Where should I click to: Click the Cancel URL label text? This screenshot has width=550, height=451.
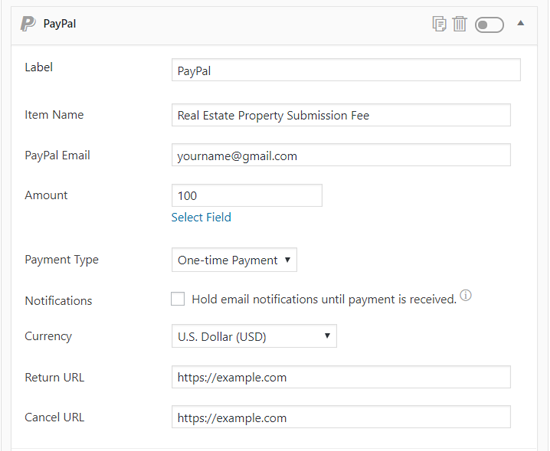pos(54,417)
